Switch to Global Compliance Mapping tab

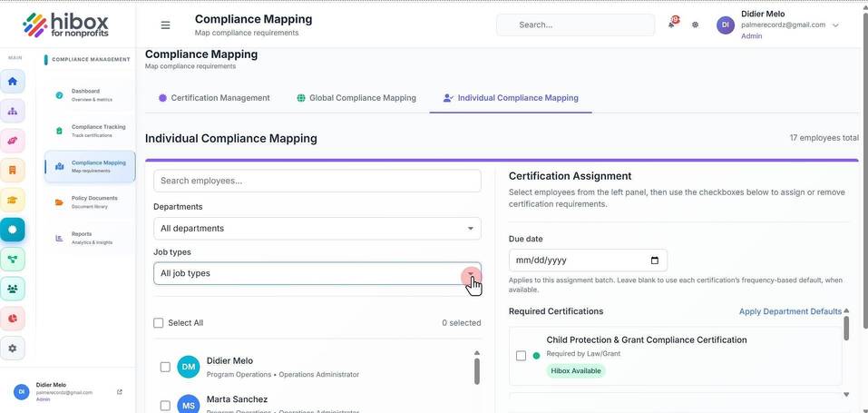click(356, 98)
